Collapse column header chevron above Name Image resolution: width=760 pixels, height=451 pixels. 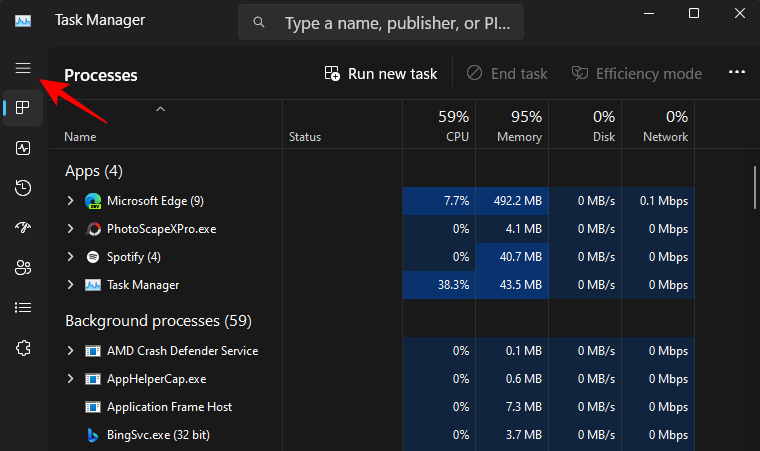pyautogui.click(x=160, y=108)
